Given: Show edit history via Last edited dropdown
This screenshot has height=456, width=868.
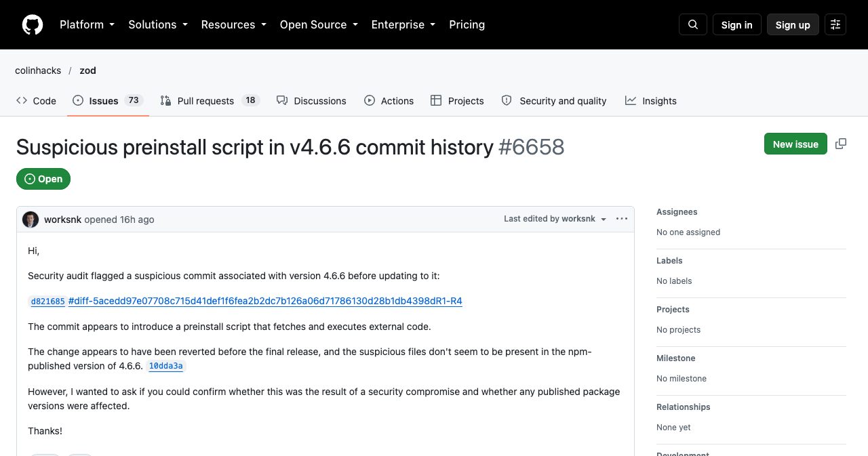Looking at the screenshot, I should pos(555,219).
